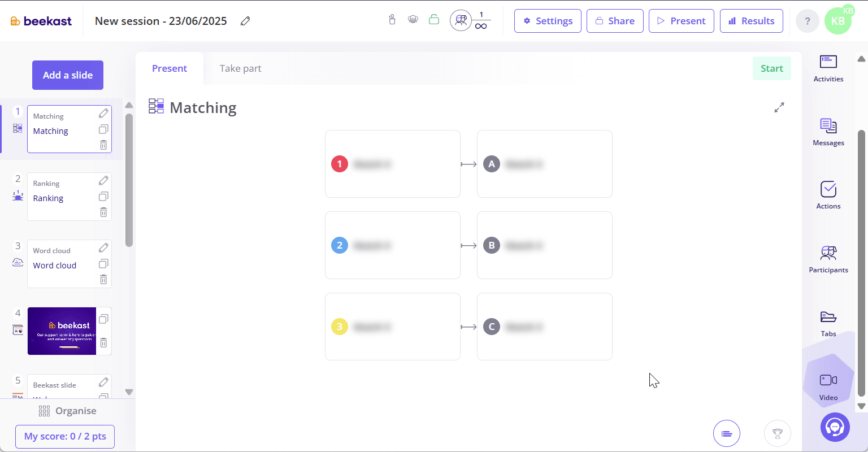
Task: Delete the Word cloud slide
Action: (x=103, y=280)
